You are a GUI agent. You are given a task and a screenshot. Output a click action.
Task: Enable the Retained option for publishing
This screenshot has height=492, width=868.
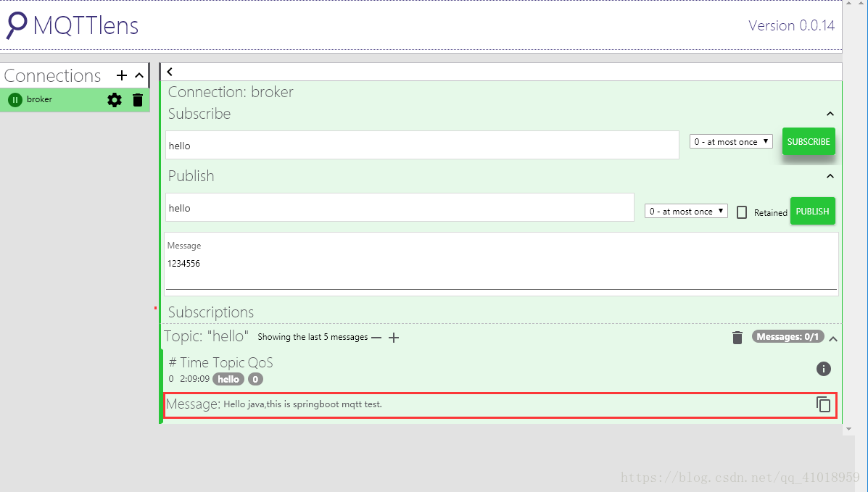pyautogui.click(x=742, y=211)
